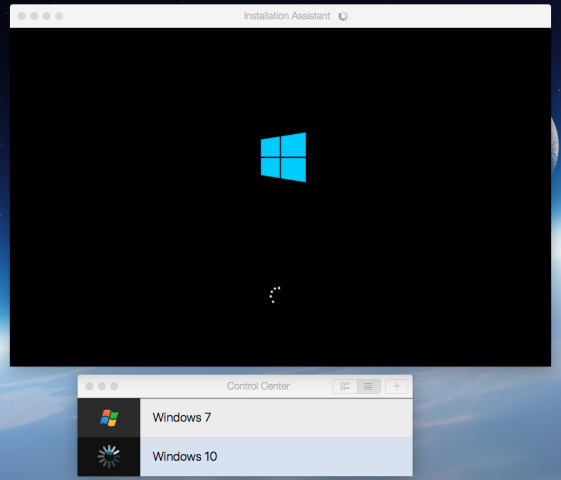Minimize the Installation Assistant window

(34, 16)
